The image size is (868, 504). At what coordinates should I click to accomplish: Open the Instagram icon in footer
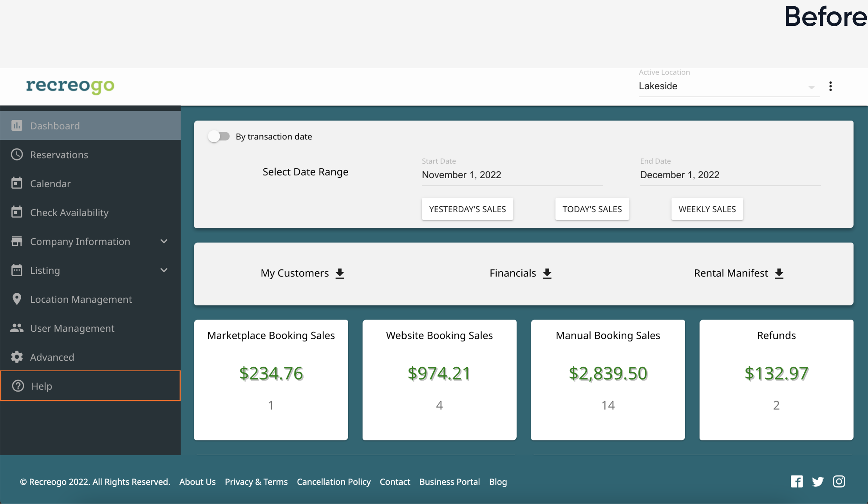coord(839,481)
